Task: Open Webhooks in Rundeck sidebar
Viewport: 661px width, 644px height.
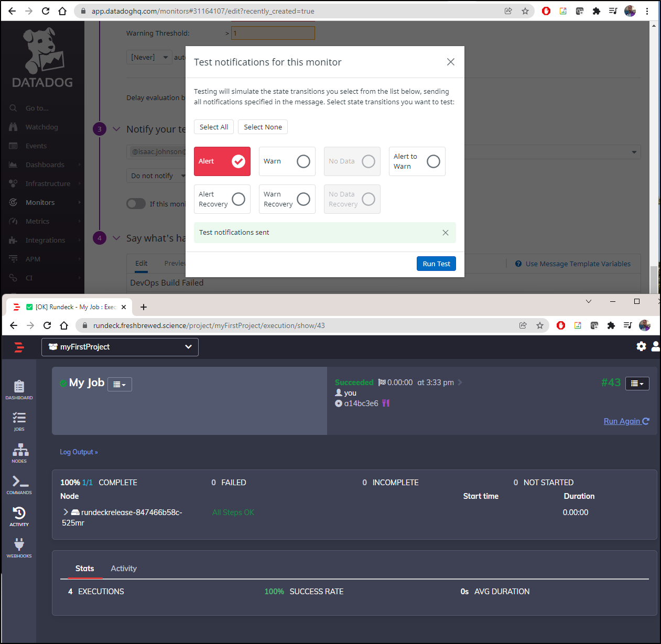Action: coord(19,548)
